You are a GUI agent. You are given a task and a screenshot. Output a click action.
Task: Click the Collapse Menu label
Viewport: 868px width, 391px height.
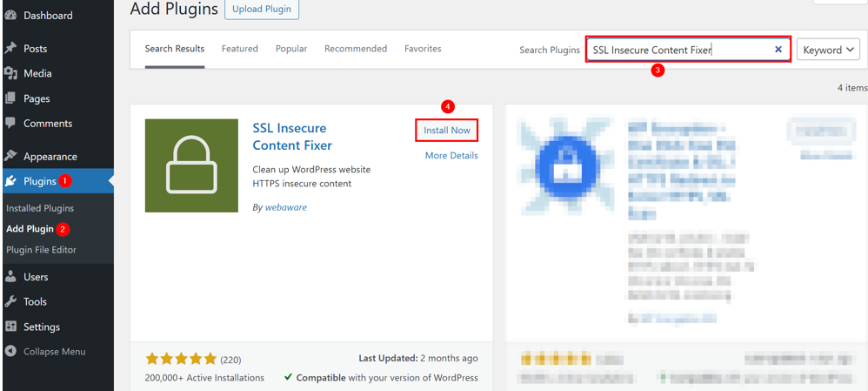point(54,352)
